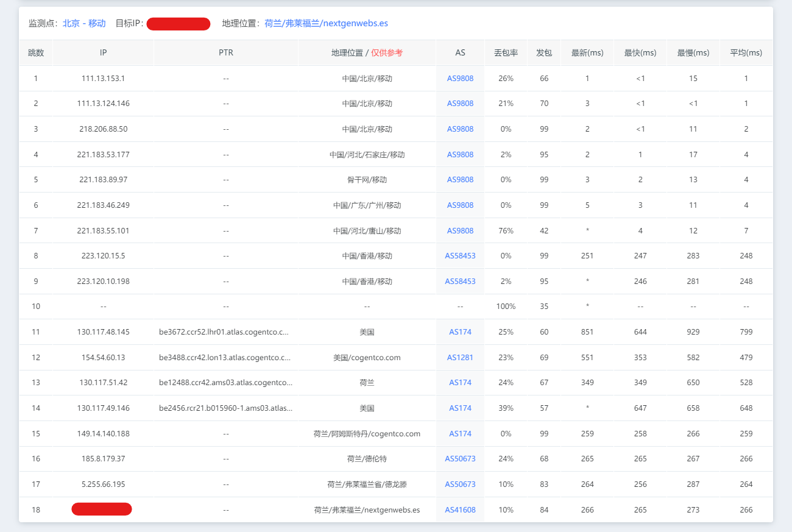Open the AS174 link in the 130.117.48.145 row

pyautogui.click(x=460, y=332)
